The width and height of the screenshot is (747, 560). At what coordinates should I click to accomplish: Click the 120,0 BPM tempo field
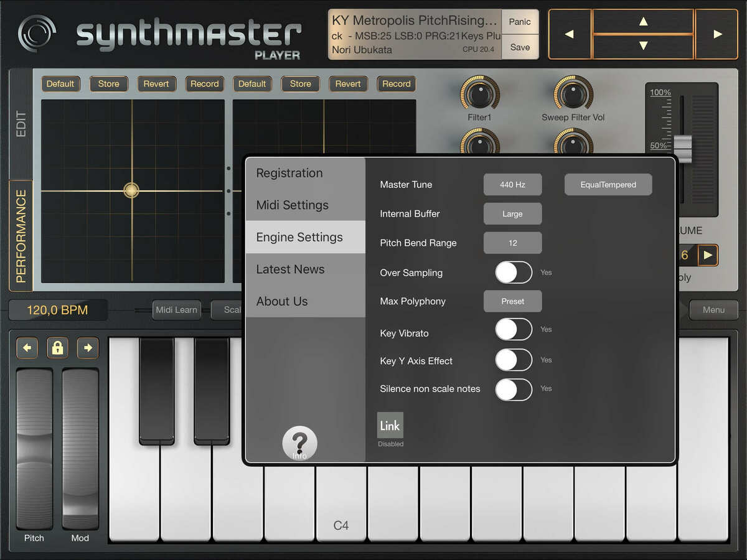tap(58, 310)
